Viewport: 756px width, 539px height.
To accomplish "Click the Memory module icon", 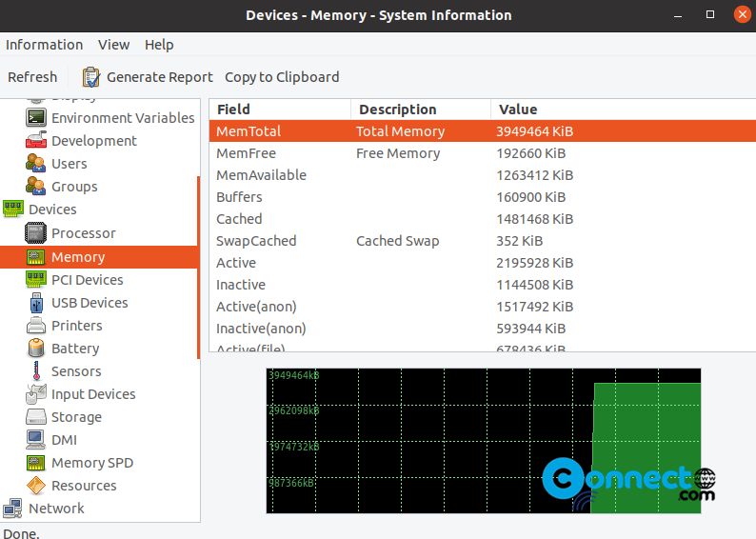I will pyautogui.click(x=36, y=257).
